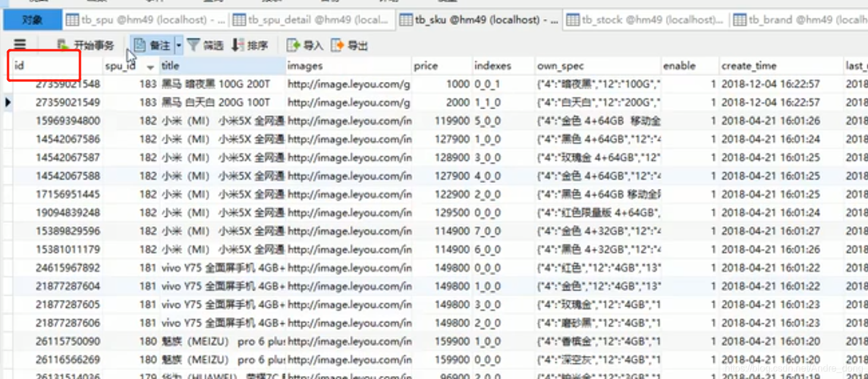Image resolution: width=868 pixels, height=379 pixels.
Task: Click the 导出 (export) button
Action: point(350,45)
